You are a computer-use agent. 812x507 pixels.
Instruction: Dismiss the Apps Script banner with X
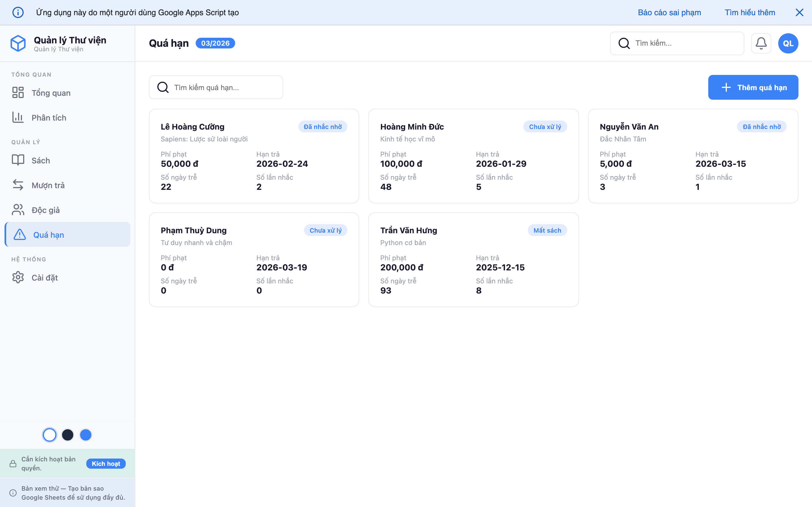click(x=799, y=12)
